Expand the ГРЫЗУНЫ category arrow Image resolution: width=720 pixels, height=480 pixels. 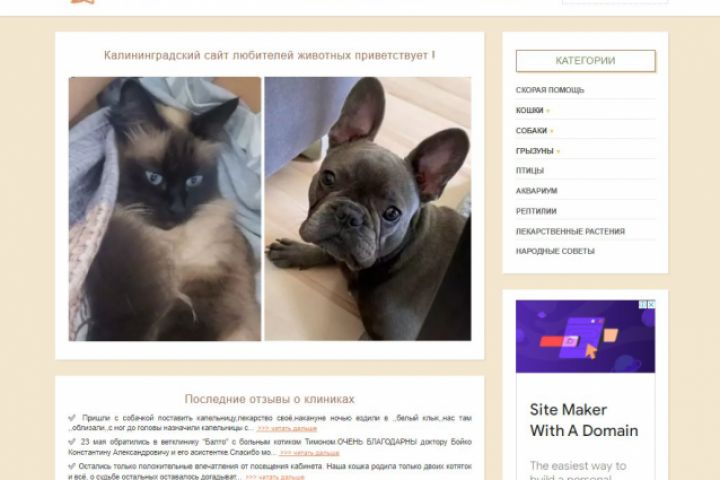558,151
